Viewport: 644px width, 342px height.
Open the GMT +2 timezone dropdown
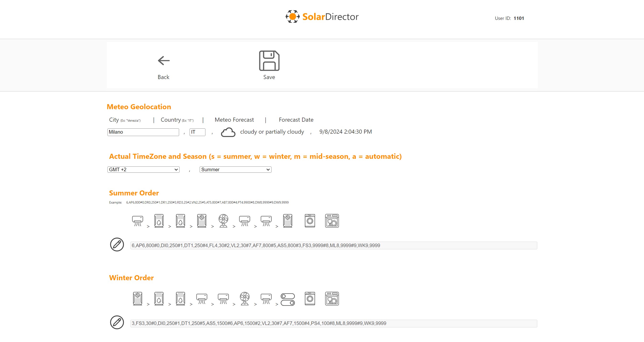(x=143, y=170)
